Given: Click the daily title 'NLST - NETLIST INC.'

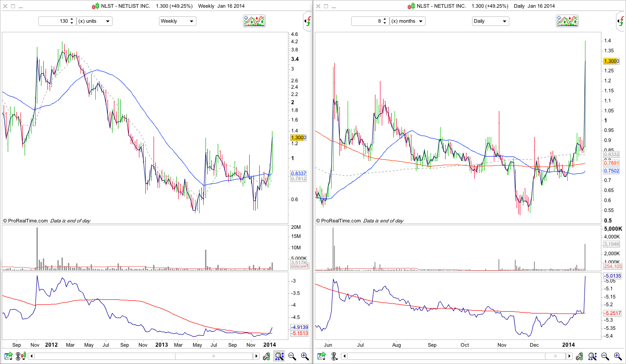Looking at the screenshot, I should tap(441, 6).
